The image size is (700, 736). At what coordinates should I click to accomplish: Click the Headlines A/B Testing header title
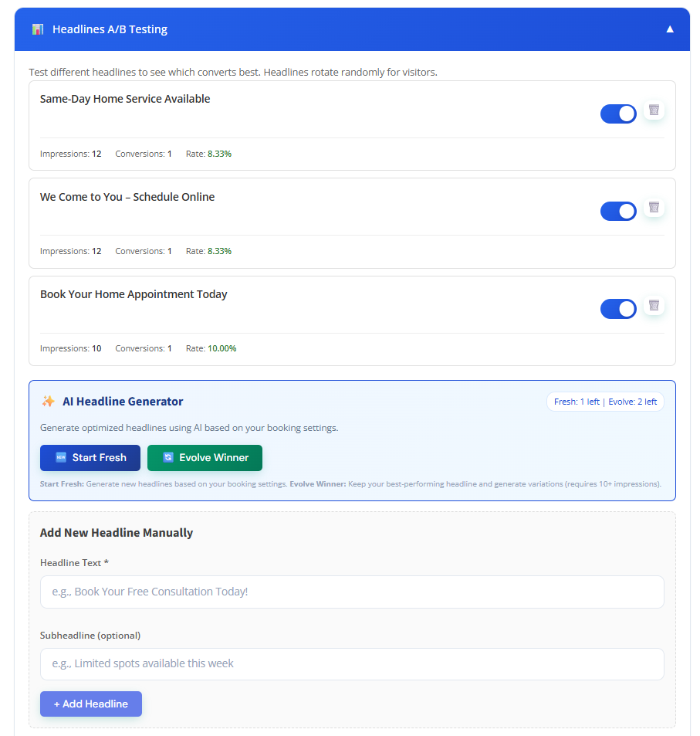[x=110, y=29]
